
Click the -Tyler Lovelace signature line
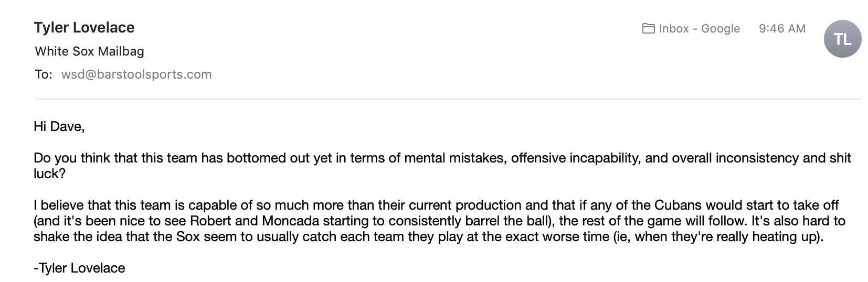(79, 268)
